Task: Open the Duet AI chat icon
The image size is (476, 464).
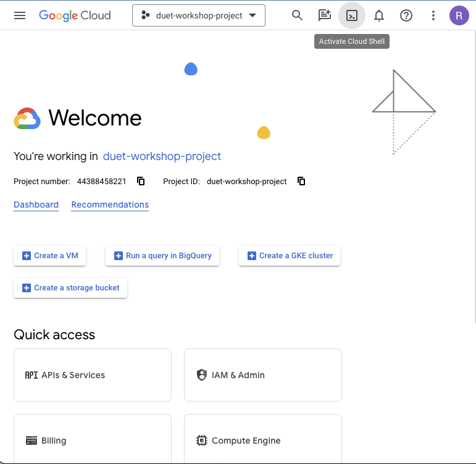Action: pyautogui.click(x=324, y=15)
